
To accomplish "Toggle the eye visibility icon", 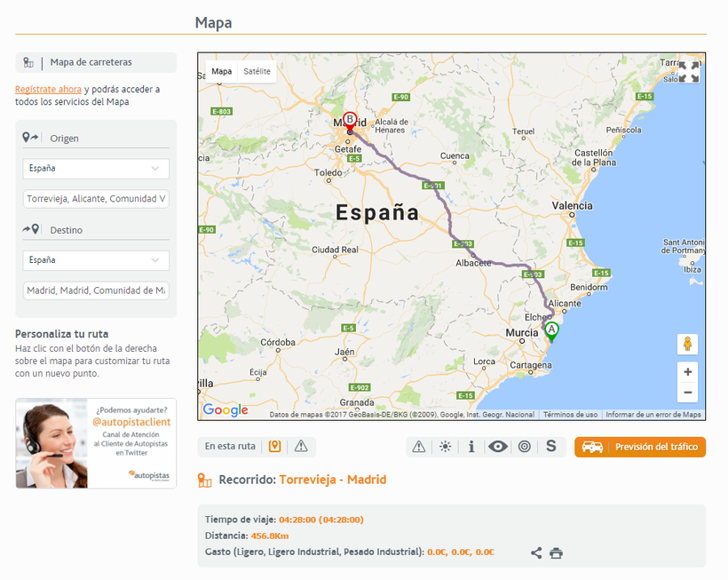I will [x=498, y=447].
